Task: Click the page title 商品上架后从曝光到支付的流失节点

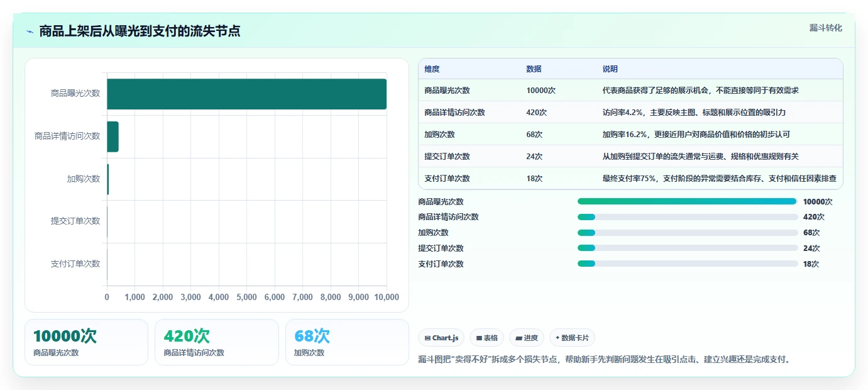Action: (x=140, y=31)
